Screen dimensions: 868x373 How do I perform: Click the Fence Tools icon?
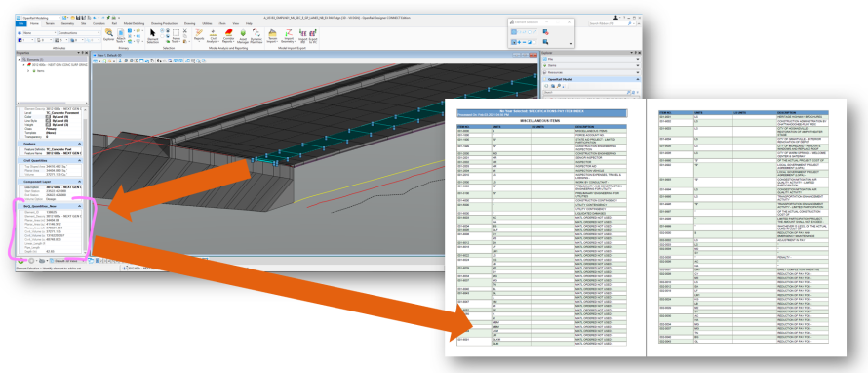click(x=176, y=35)
